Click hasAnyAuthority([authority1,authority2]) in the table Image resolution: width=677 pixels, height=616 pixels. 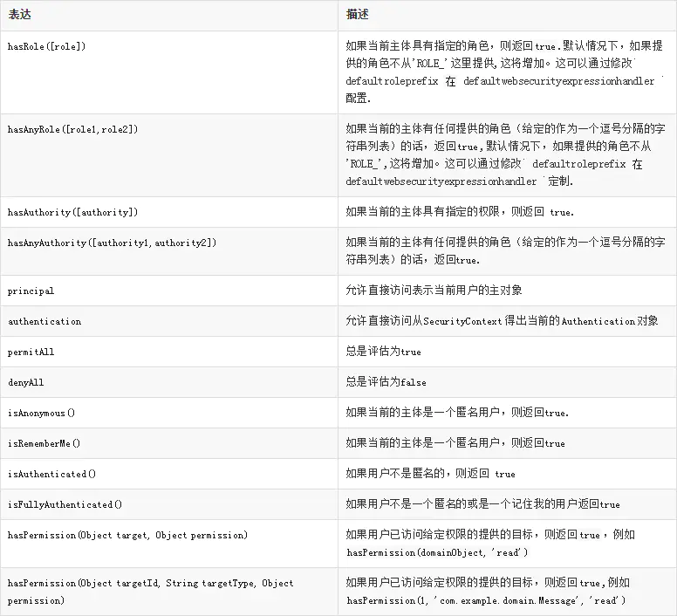pyautogui.click(x=112, y=242)
